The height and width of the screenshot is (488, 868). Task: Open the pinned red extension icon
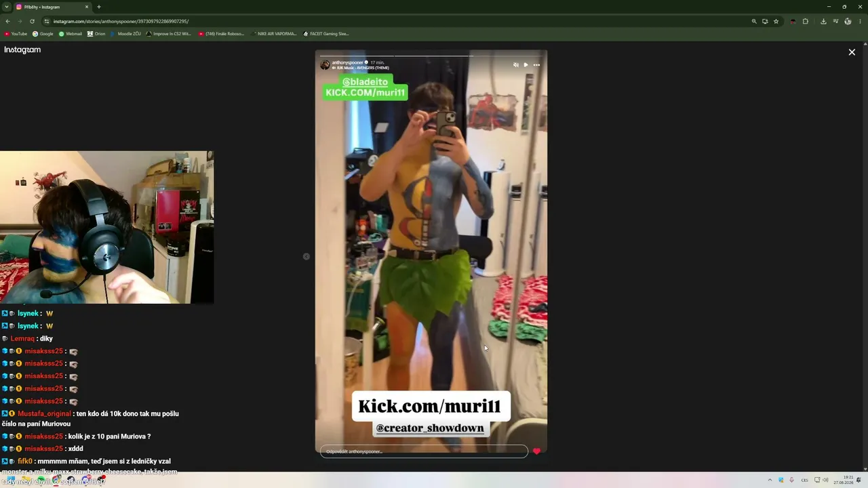(x=793, y=21)
